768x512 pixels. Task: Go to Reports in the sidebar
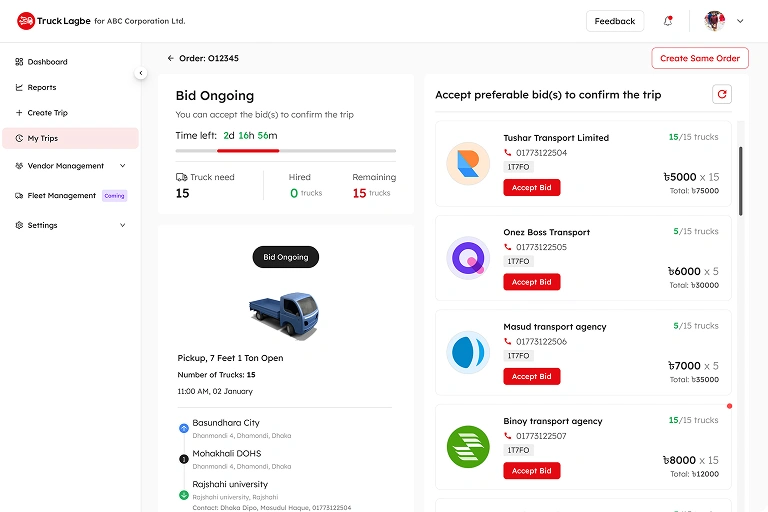coord(41,88)
